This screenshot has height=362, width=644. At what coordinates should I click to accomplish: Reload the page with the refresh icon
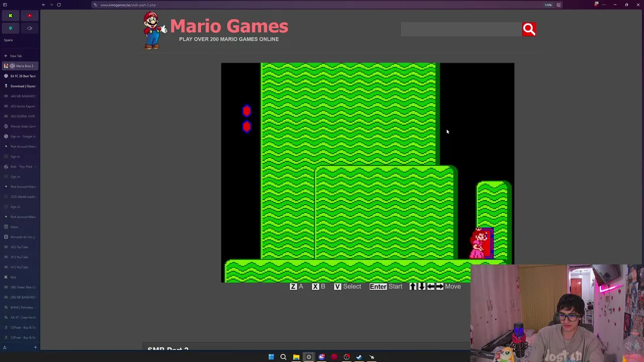point(59,5)
